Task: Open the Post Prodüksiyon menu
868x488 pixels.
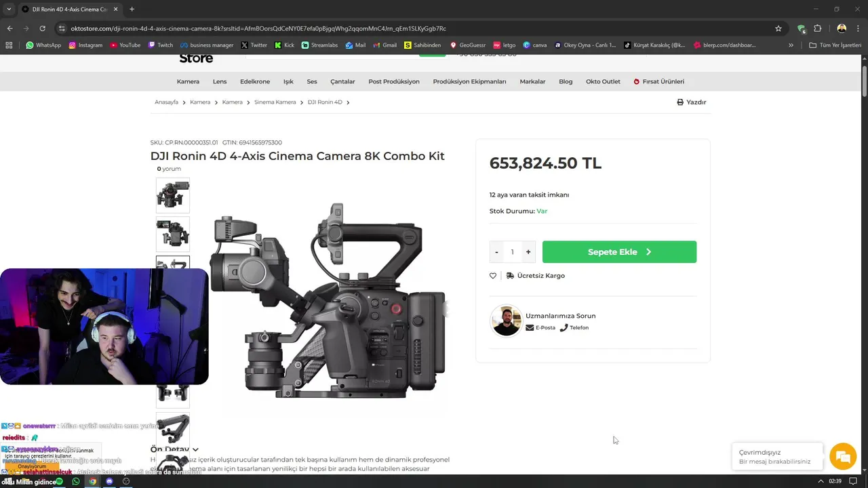Action: tap(394, 81)
